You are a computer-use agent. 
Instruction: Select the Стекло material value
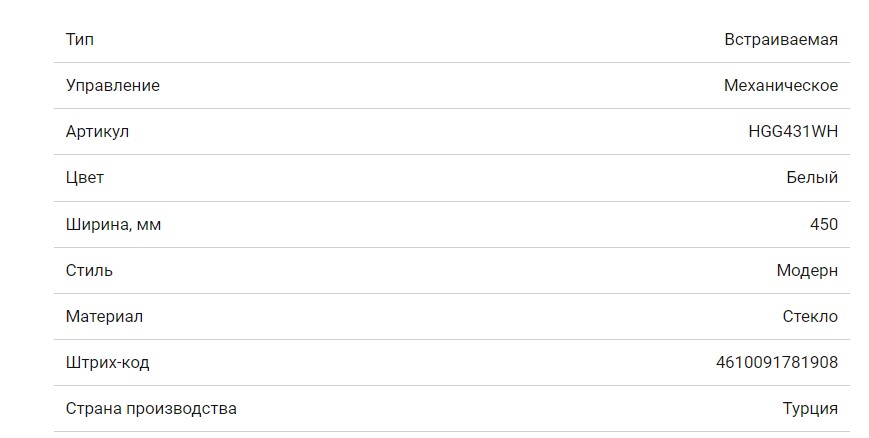810,316
